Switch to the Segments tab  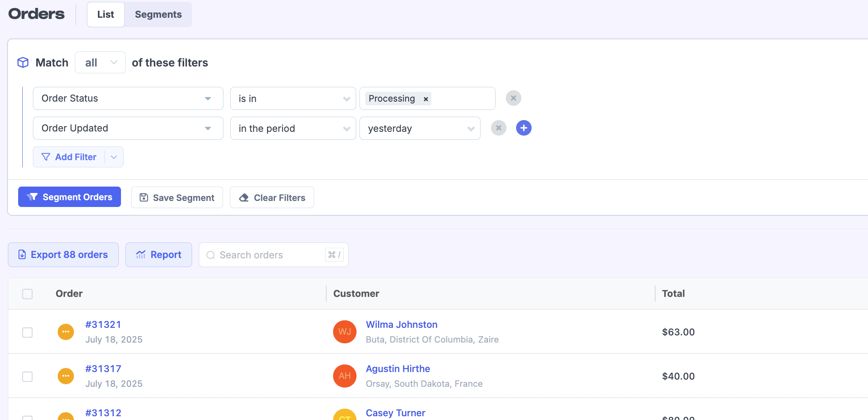click(x=158, y=14)
